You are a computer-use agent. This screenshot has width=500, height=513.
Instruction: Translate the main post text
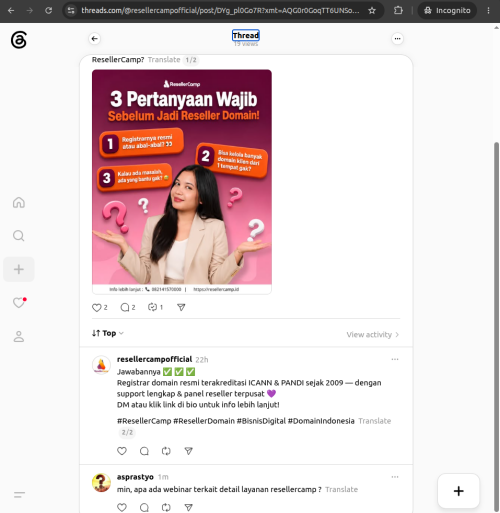pyautogui.click(x=164, y=60)
